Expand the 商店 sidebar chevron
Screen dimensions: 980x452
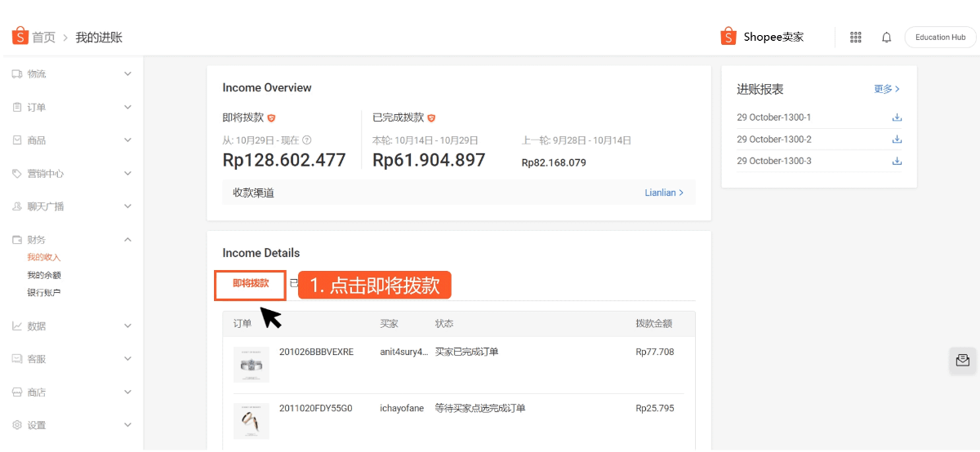[x=127, y=392]
